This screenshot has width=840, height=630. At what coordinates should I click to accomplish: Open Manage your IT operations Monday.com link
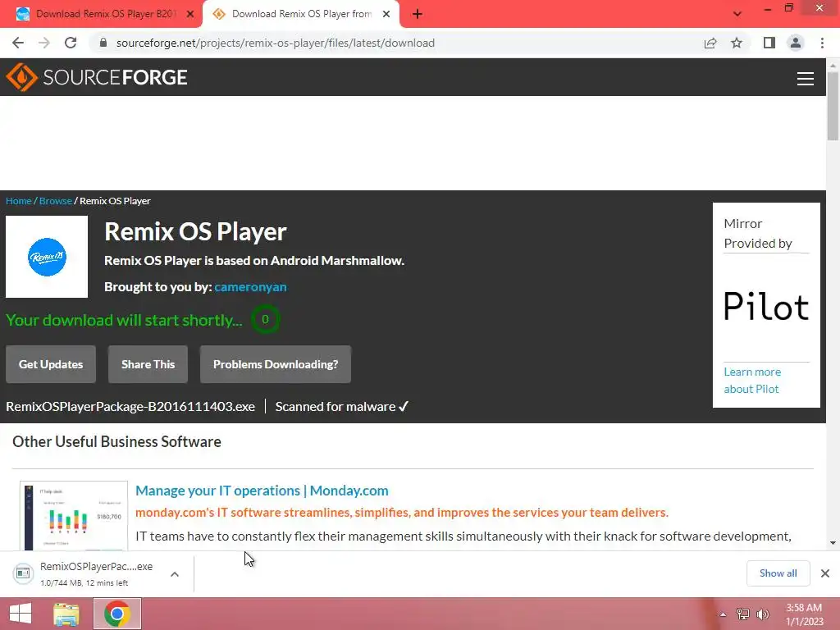tap(262, 491)
